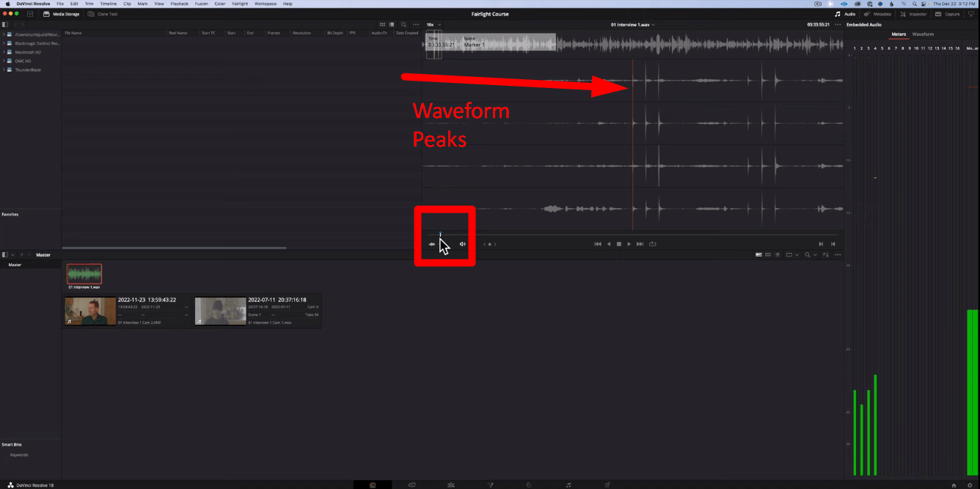This screenshot has width=980, height=489.
Task: Select the 01 Interview 1.wav thumbnail
Action: point(84,274)
